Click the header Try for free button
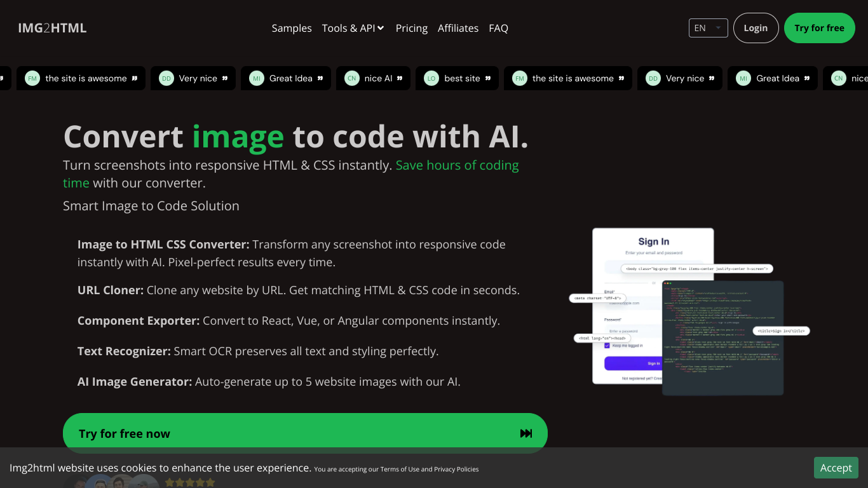 tap(819, 28)
